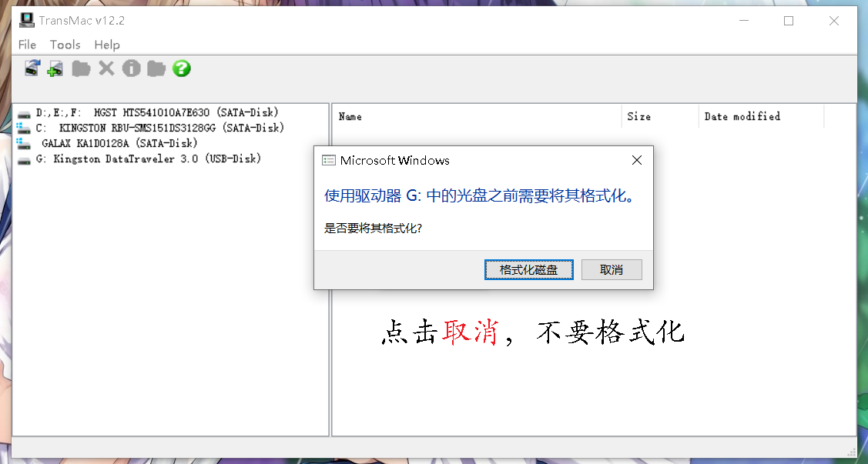Sort by the Name column header
The image size is (868, 464).
[478, 117]
